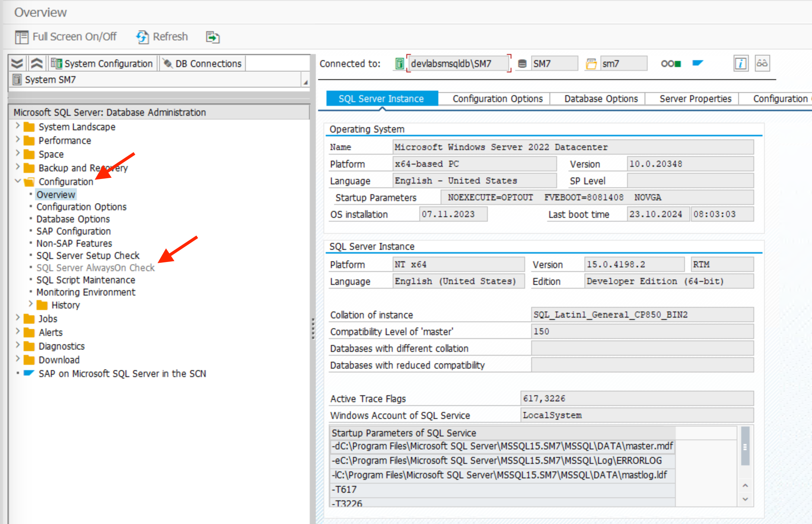Click the blue flag icon near connection
812x524 pixels.
pyautogui.click(x=697, y=63)
